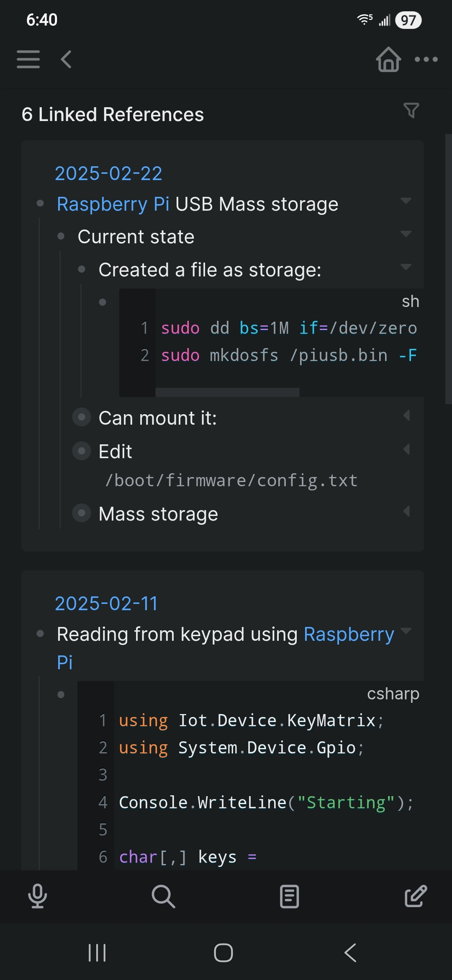This screenshot has height=980, width=452.
Task: Expand the Edit config.txt block
Action: [406, 449]
